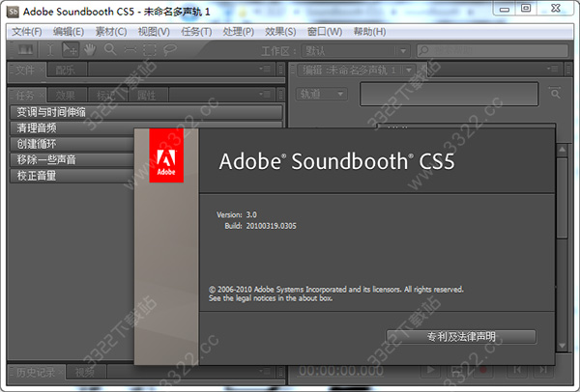This screenshot has height=392, width=580.
Task: Open the 处理(P) menu
Action: [x=238, y=32]
